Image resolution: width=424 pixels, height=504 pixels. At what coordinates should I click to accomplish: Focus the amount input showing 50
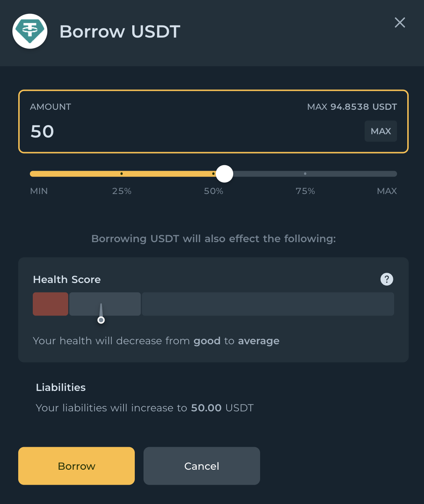click(182, 131)
